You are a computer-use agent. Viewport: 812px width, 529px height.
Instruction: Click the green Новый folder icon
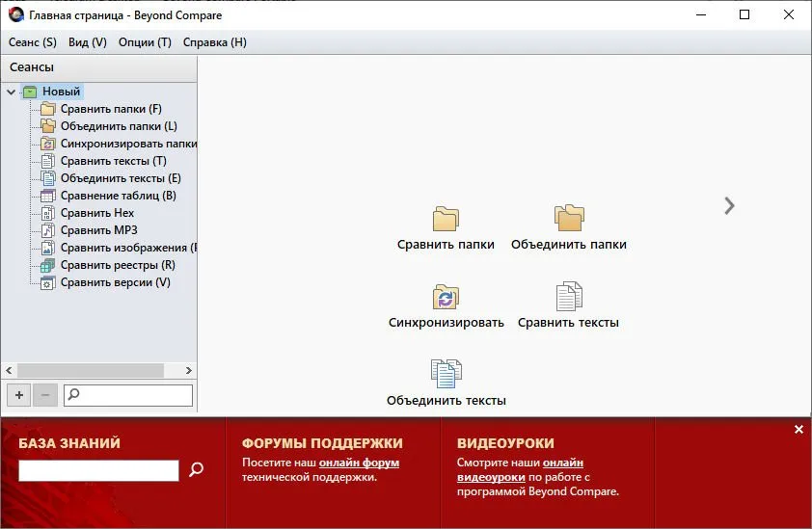30,92
